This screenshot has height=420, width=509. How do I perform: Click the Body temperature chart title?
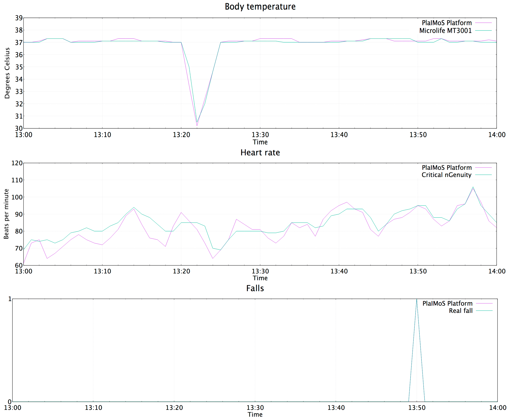pyautogui.click(x=260, y=7)
